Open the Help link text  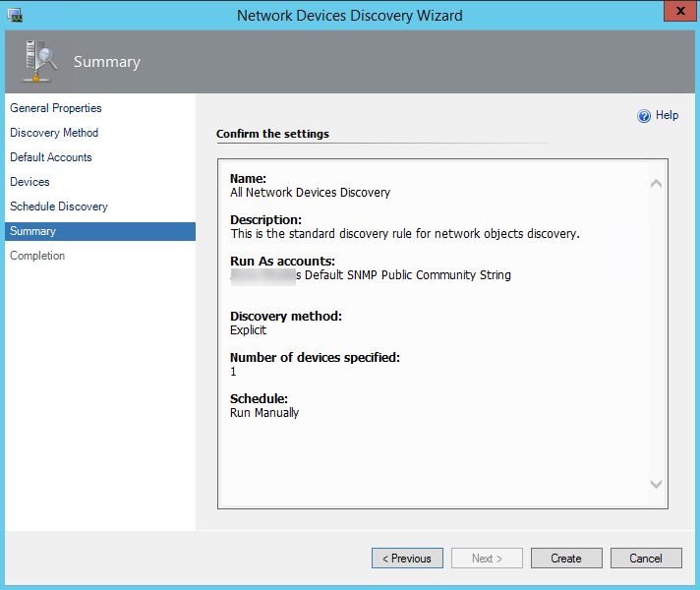click(667, 115)
